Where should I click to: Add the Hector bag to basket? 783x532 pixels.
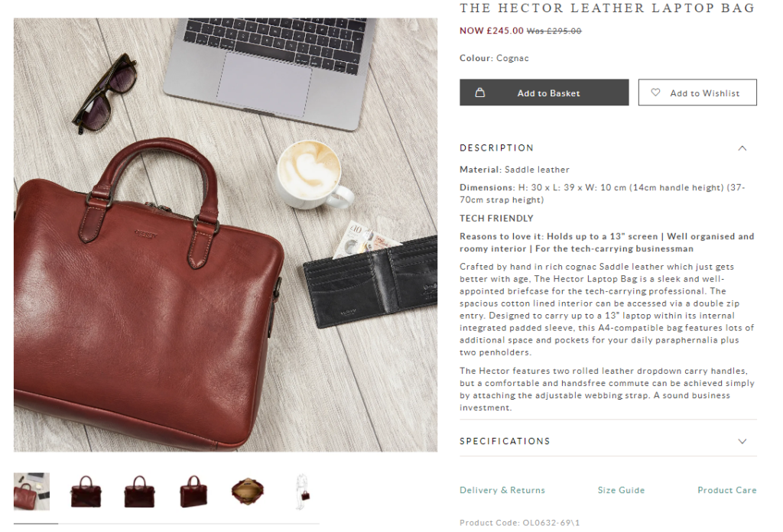pyautogui.click(x=544, y=92)
